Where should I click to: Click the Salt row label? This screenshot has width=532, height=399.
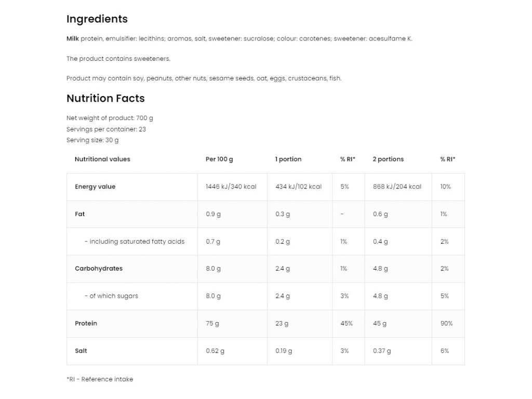80,351
